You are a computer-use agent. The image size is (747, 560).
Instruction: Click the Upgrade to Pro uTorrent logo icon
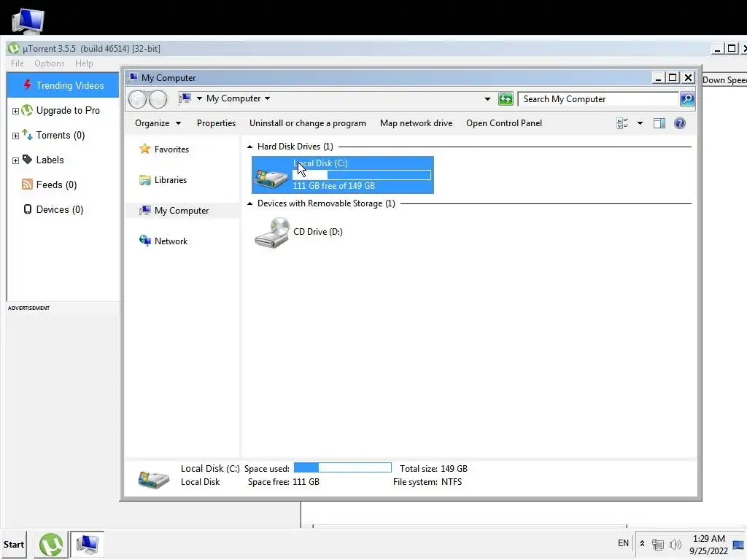27,111
